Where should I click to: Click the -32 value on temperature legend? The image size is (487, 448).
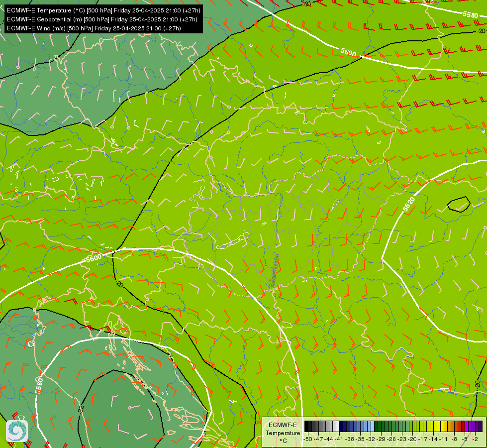point(371,439)
